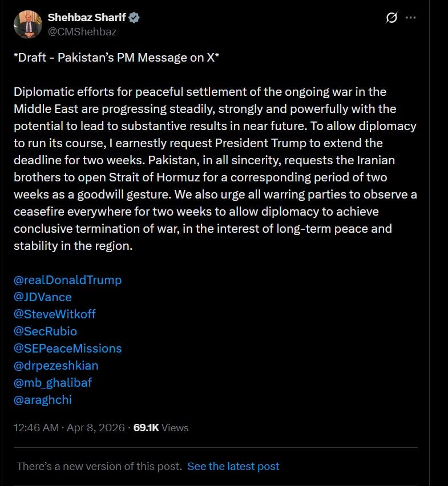Click the verified badge next to Shehbaz Sharif
448x486 pixels.
pyautogui.click(x=134, y=18)
